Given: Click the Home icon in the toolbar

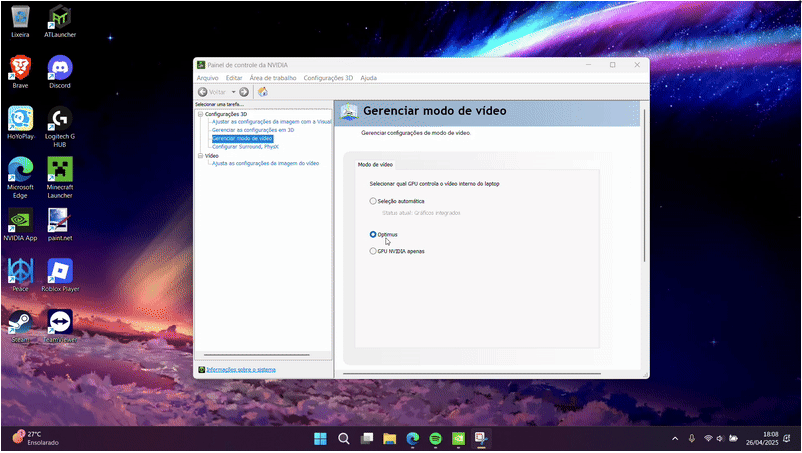Looking at the screenshot, I should click(262, 92).
